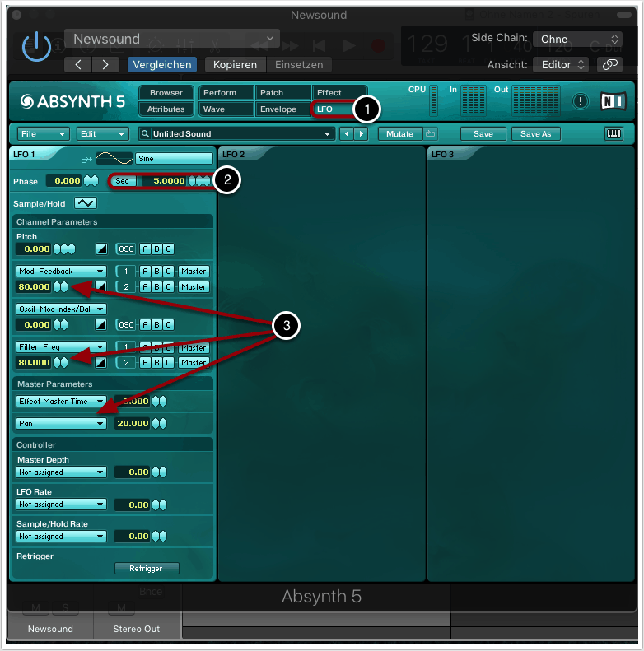Select previous plugin setting arrow

pyautogui.click(x=78, y=65)
